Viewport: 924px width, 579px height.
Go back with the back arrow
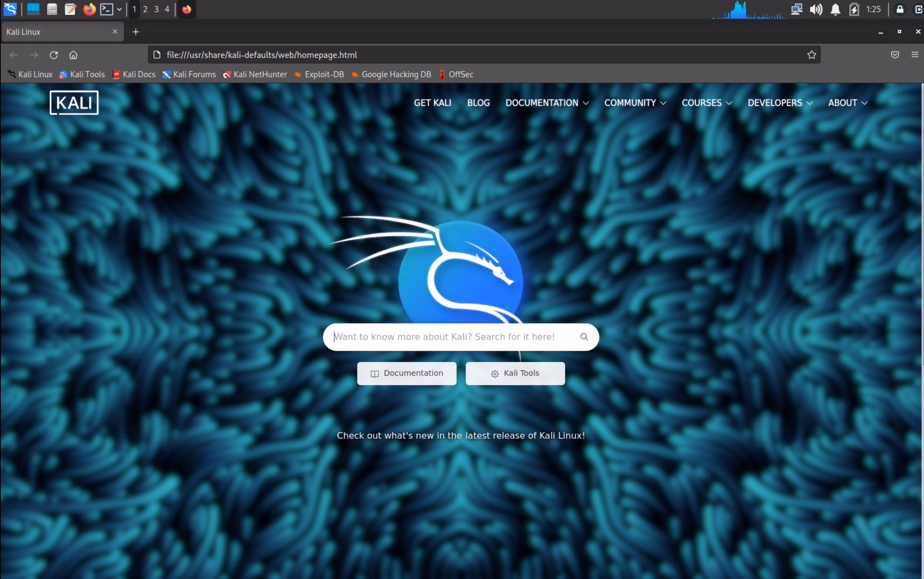coord(14,55)
